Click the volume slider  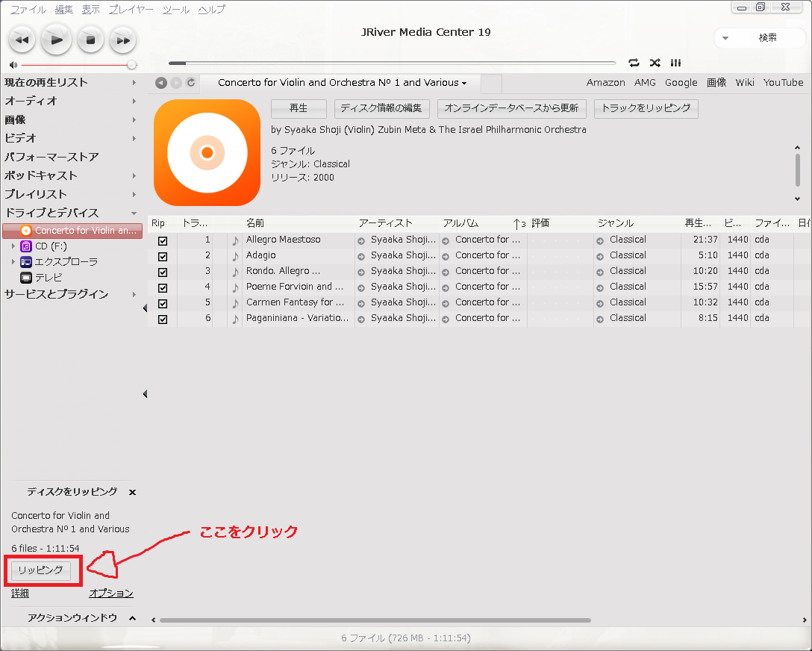point(75,65)
